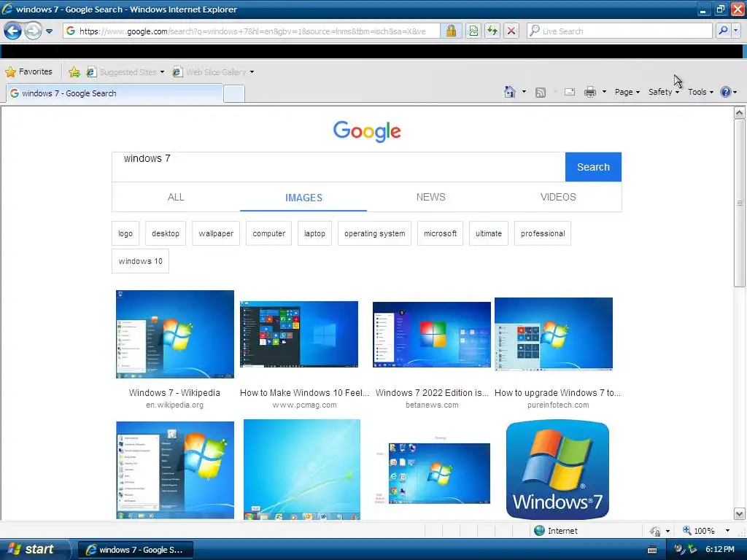Open the recent pages dropdown arrow
Screen dimensions: 747x560
coord(49,31)
